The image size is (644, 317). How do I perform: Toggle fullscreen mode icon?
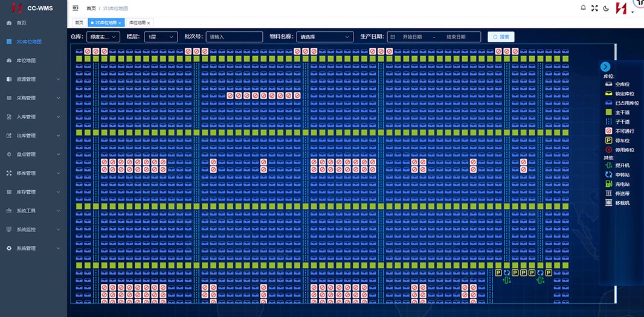(594, 8)
